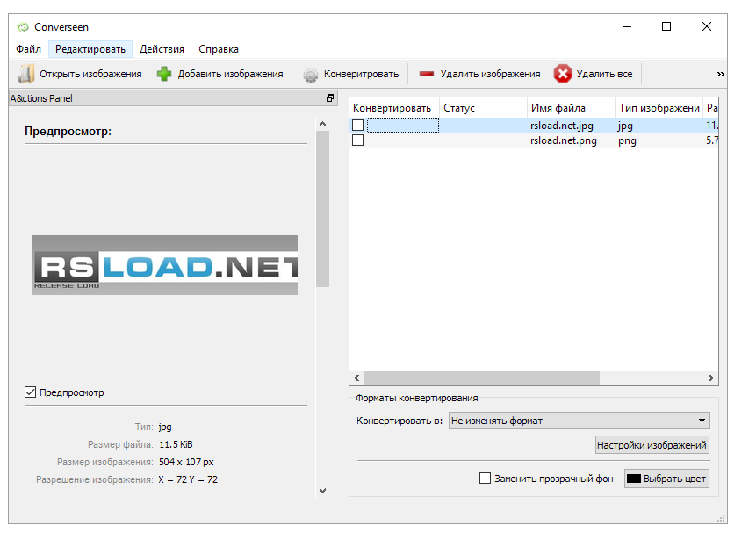This screenshot has height=540, width=756.
Task: Remove selected images using the red minus icon
Action: (x=427, y=74)
